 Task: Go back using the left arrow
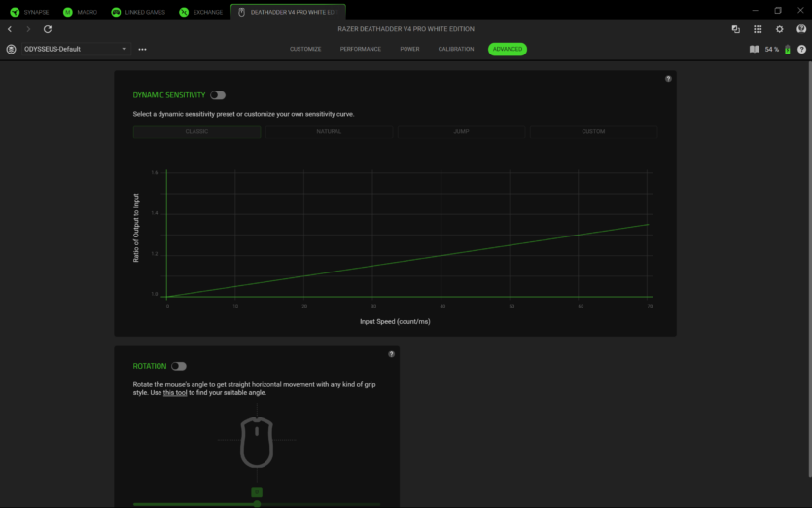point(10,29)
